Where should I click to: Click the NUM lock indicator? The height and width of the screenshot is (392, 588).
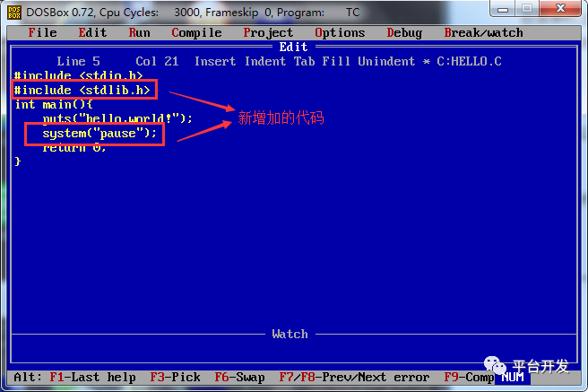[512, 377]
